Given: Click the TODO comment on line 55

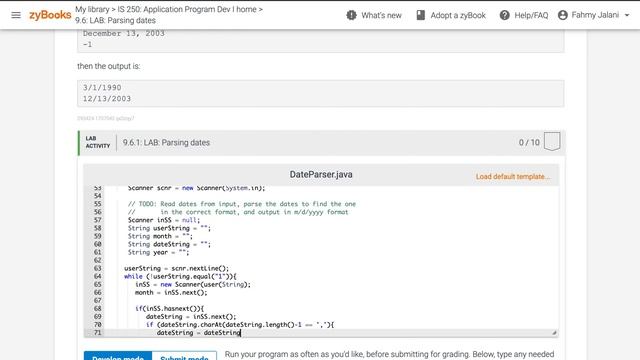Looking at the screenshot, I should tap(242, 204).
